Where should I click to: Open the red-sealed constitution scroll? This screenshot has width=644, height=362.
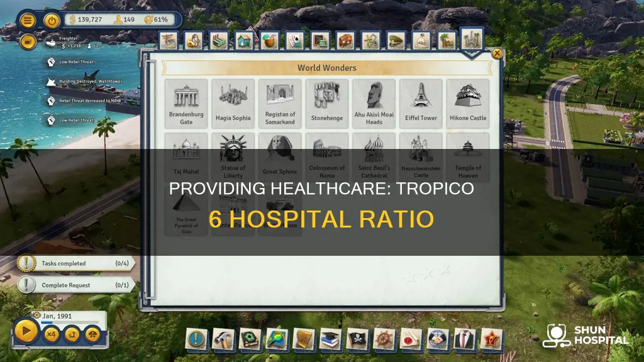(x=411, y=339)
